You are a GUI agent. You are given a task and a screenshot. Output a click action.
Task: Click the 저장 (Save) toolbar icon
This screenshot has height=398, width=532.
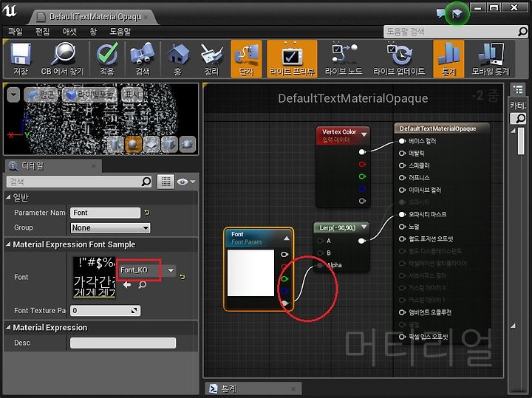21,58
